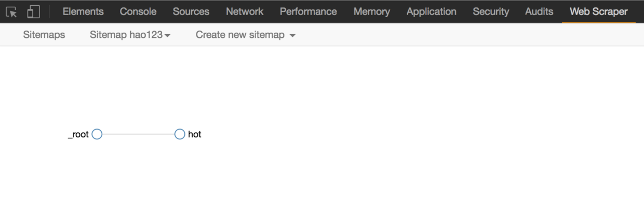Click the _root node label
The height and width of the screenshot is (197, 644).
point(78,135)
